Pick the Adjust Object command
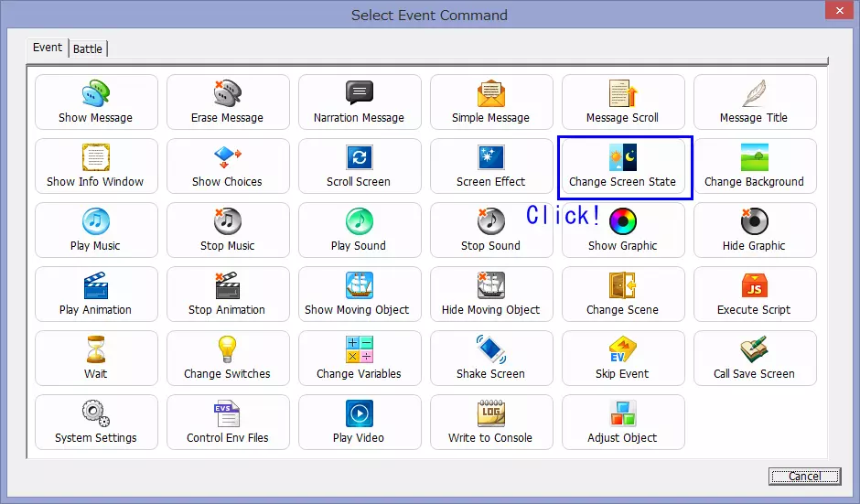The width and height of the screenshot is (860, 504). tap(623, 423)
